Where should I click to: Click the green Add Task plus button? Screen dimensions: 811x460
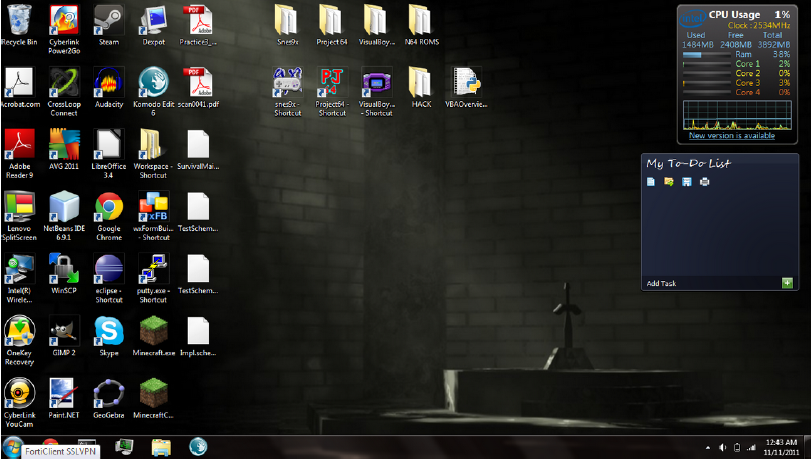tap(787, 283)
